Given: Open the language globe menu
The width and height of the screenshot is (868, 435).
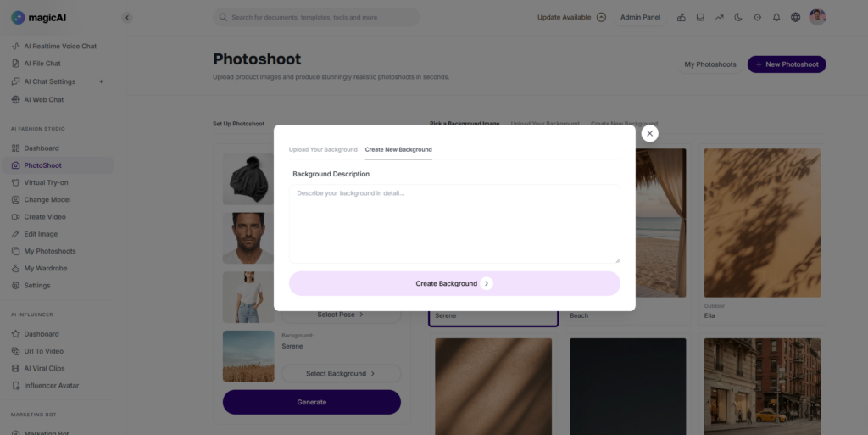Looking at the screenshot, I should (x=795, y=17).
